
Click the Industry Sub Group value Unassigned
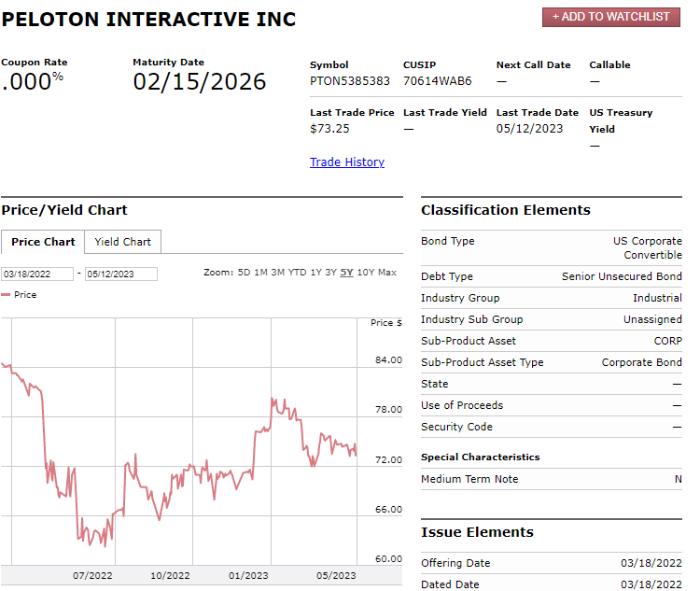click(652, 319)
